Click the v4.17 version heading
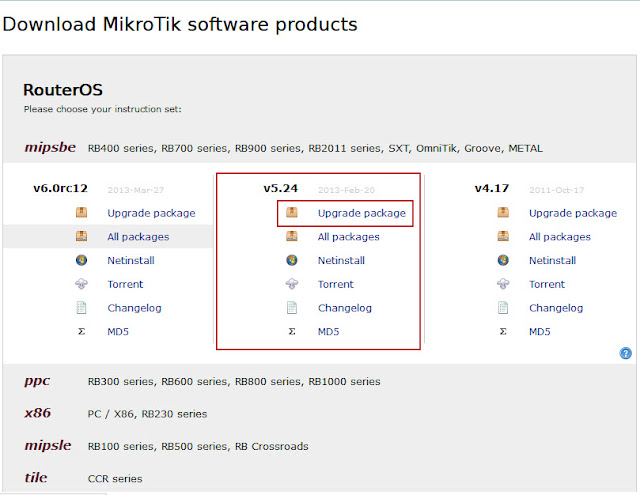The image size is (640, 495). coord(492,189)
